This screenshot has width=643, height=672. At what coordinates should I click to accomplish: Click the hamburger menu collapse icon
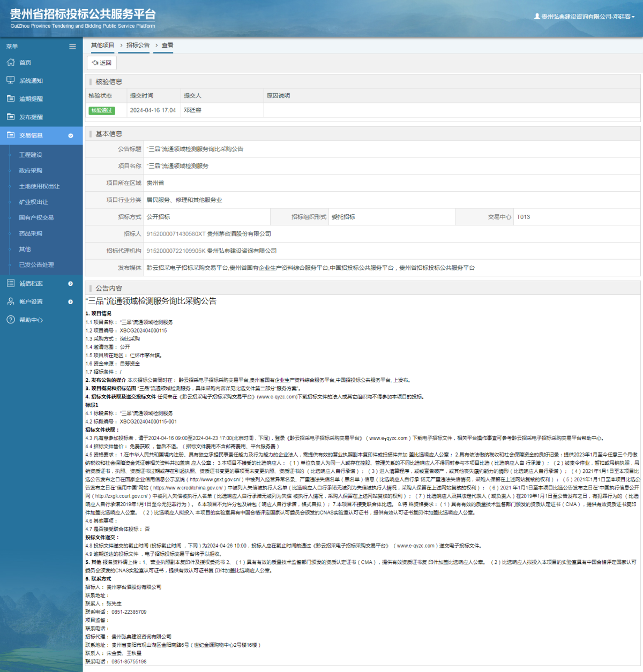pos(72,47)
